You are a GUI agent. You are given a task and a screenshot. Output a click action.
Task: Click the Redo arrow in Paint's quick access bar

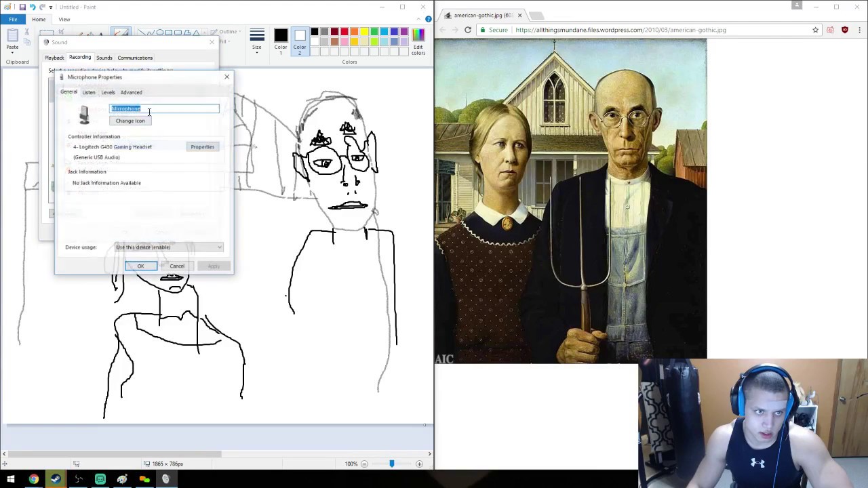42,7
